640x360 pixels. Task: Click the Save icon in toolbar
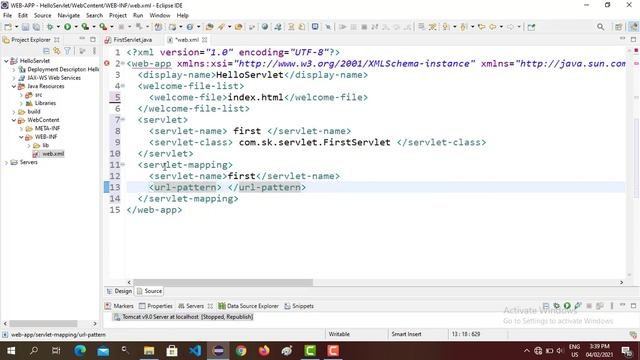click(25, 27)
